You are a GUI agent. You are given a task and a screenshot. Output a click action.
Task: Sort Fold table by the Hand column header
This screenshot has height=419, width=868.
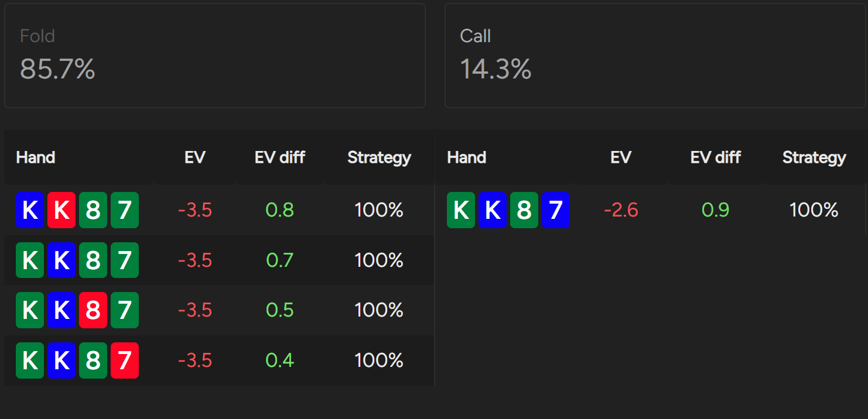click(x=36, y=157)
